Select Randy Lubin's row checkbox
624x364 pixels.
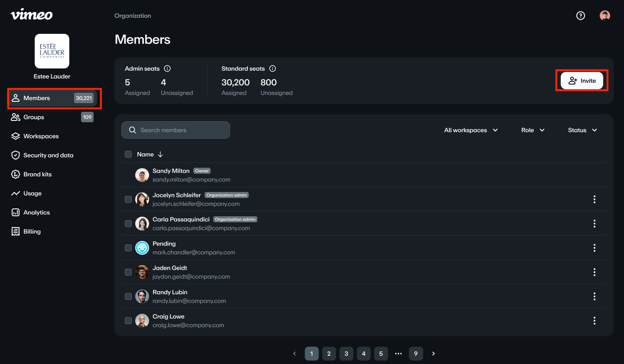pos(128,296)
